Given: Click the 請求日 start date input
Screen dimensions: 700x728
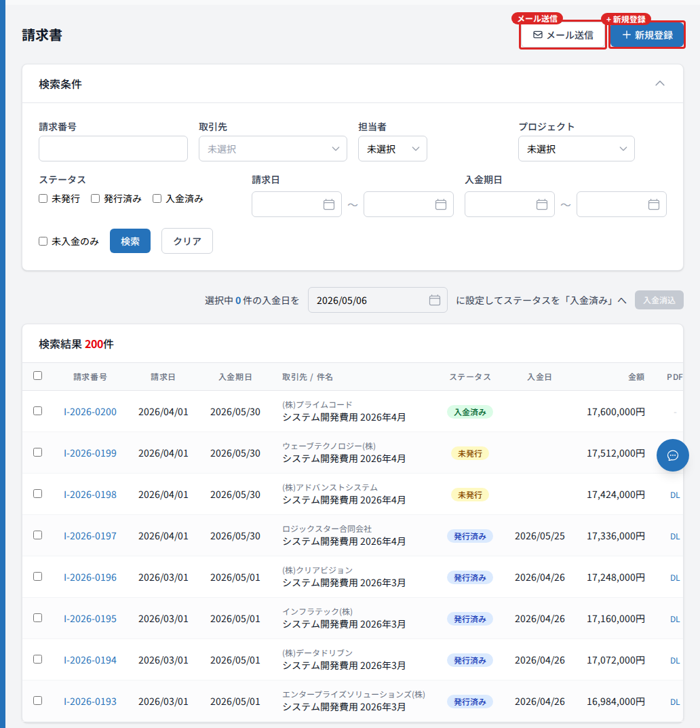Looking at the screenshot, I should tap(296, 204).
